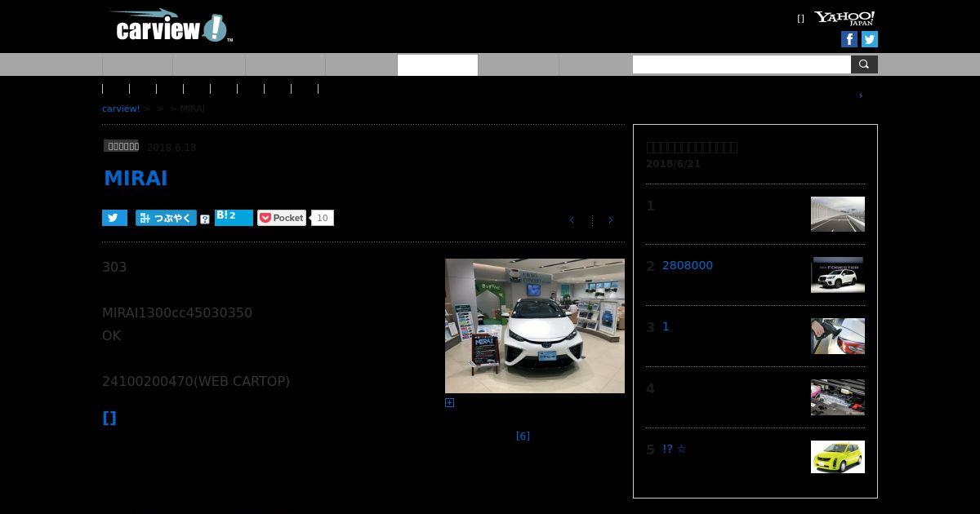This screenshot has width=980, height=514.
Task: Open the question mark help icon
Action: (x=205, y=219)
